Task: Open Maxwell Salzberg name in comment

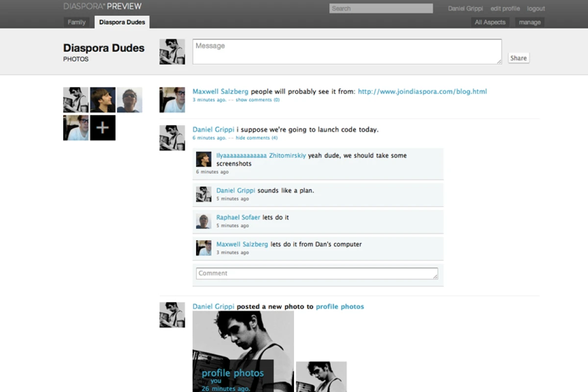Action: point(242,245)
